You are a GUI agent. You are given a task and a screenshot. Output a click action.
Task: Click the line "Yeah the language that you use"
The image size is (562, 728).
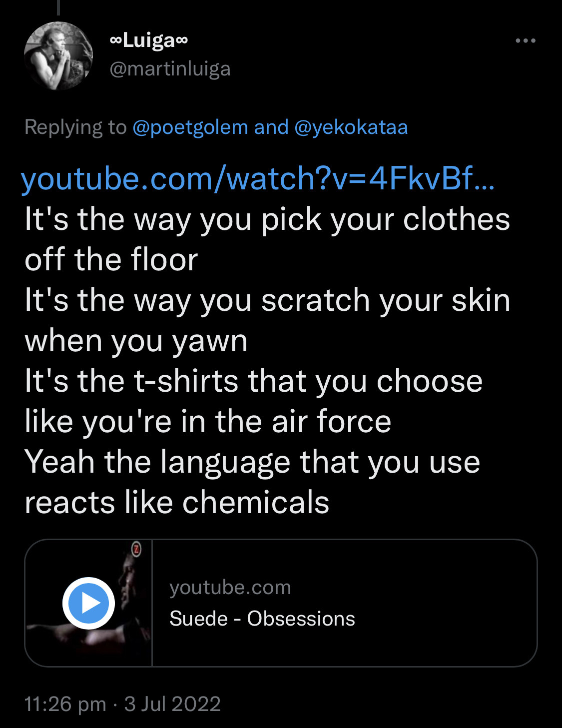click(252, 462)
